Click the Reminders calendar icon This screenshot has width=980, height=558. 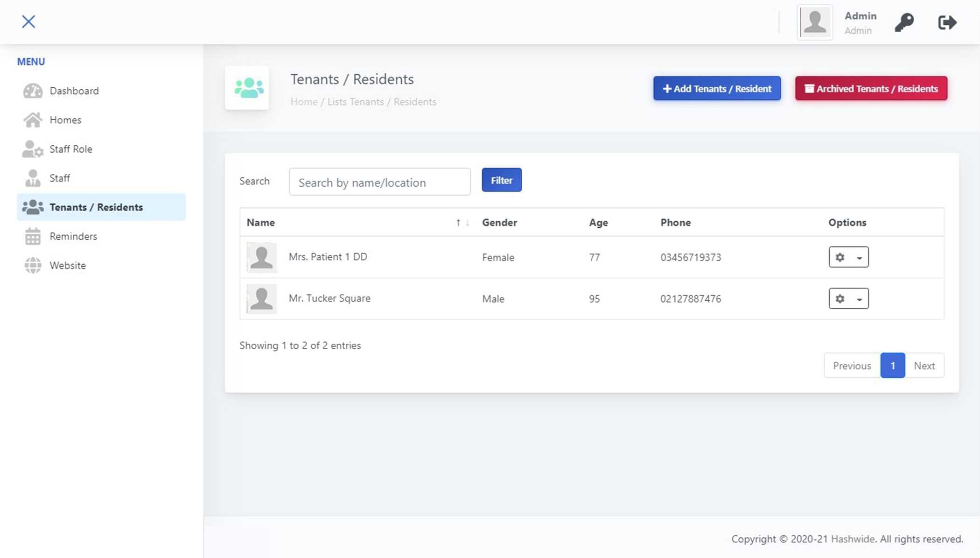tap(33, 236)
